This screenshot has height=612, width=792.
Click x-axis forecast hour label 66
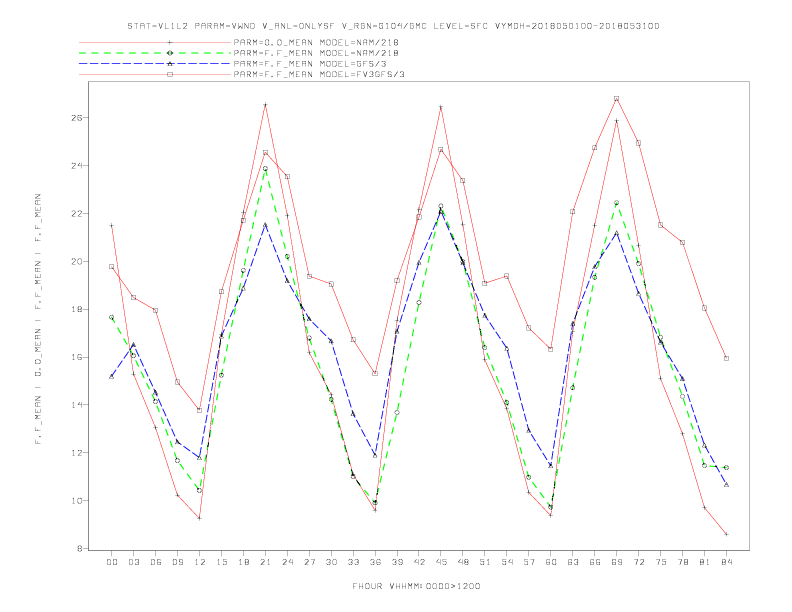(x=595, y=562)
